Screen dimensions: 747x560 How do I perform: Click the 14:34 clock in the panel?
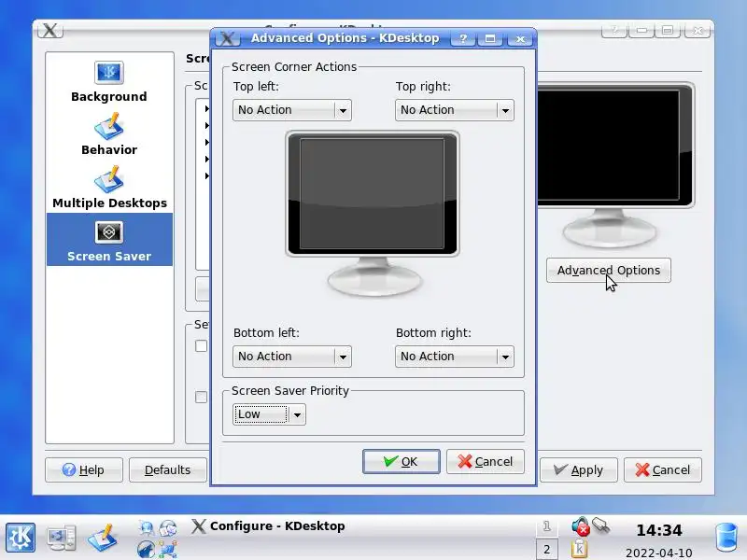coord(659,530)
